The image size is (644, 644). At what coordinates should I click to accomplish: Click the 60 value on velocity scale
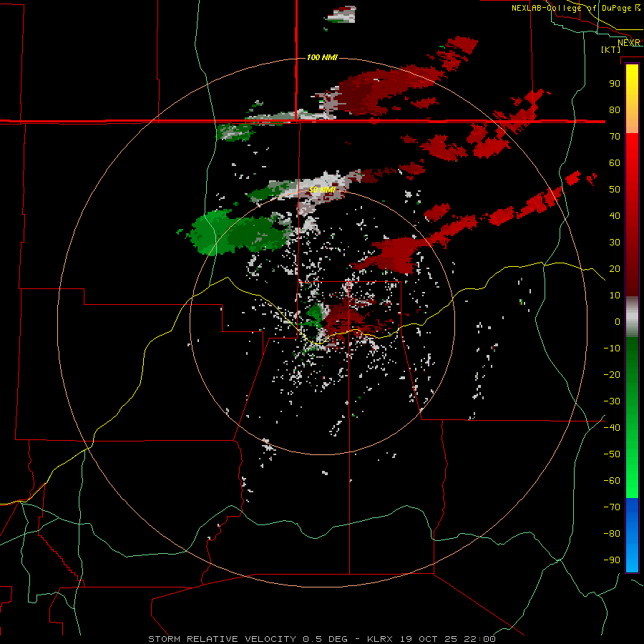615,162
